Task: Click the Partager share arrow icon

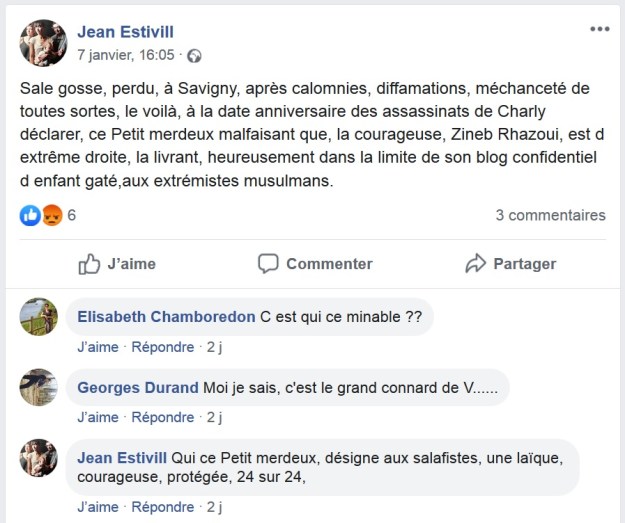Action: [475, 264]
